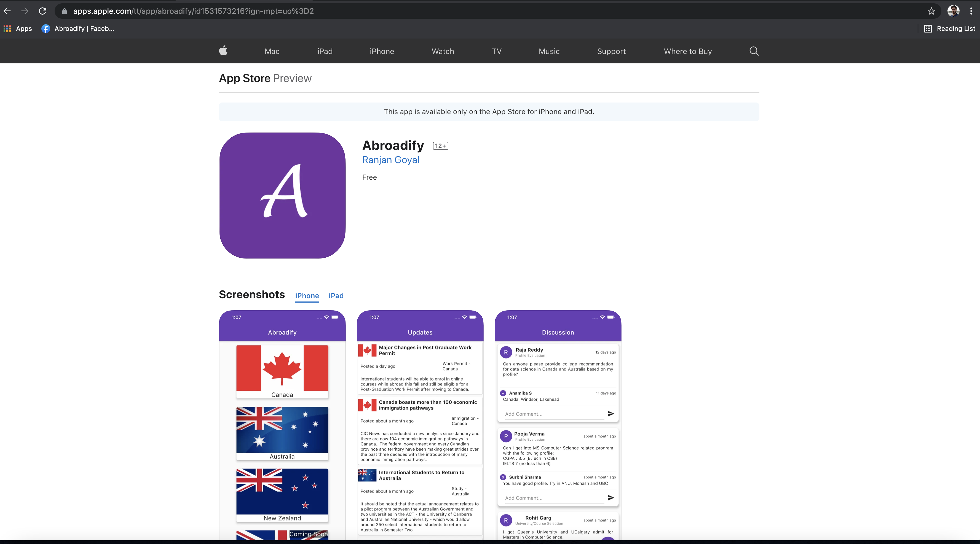Image resolution: width=980 pixels, height=544 pixels.
Task: Open the Chrome three-dot menu
Action: point(971,11)
